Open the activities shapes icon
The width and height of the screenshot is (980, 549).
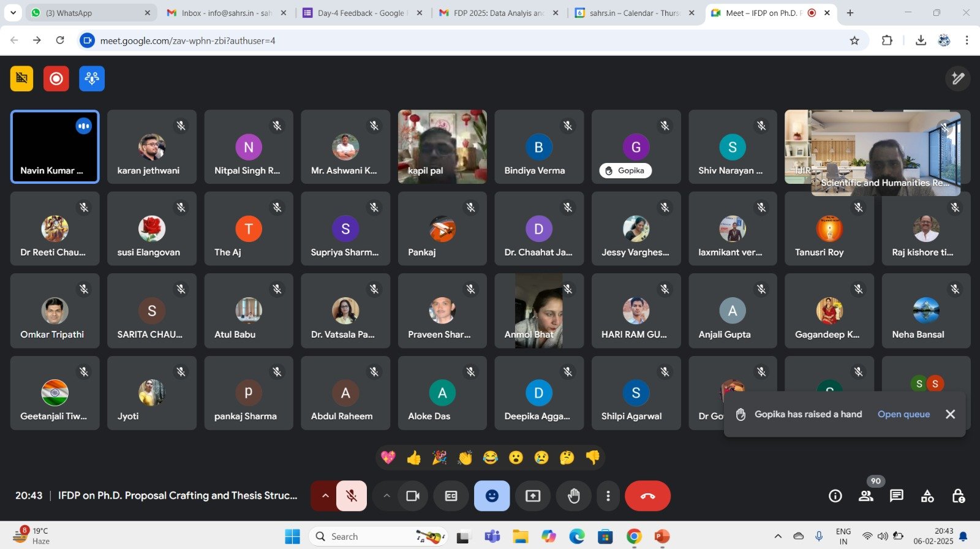pyautogui.click(x=927, y=496)
